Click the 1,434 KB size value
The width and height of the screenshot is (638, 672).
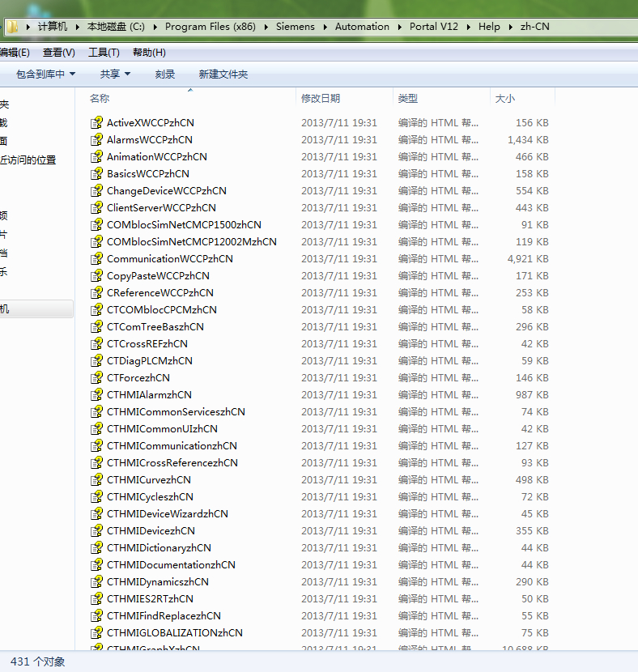[x=528, y=140]
